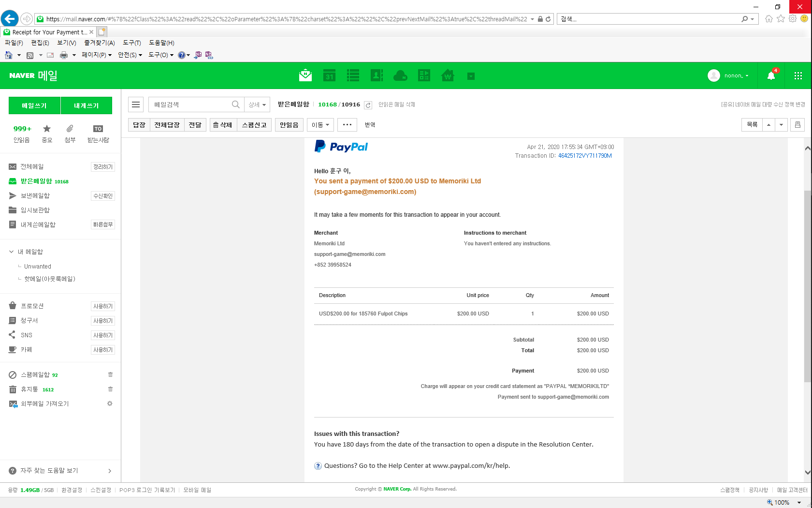
Task: Open the 안전(S) command bar dropdown
Action: click(x=130, y=55)
